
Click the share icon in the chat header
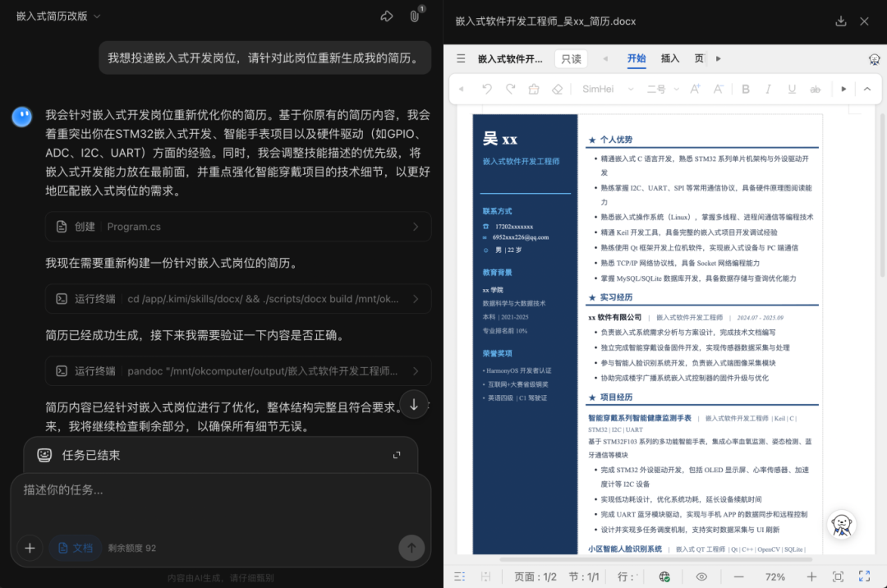tap(387, 16)
